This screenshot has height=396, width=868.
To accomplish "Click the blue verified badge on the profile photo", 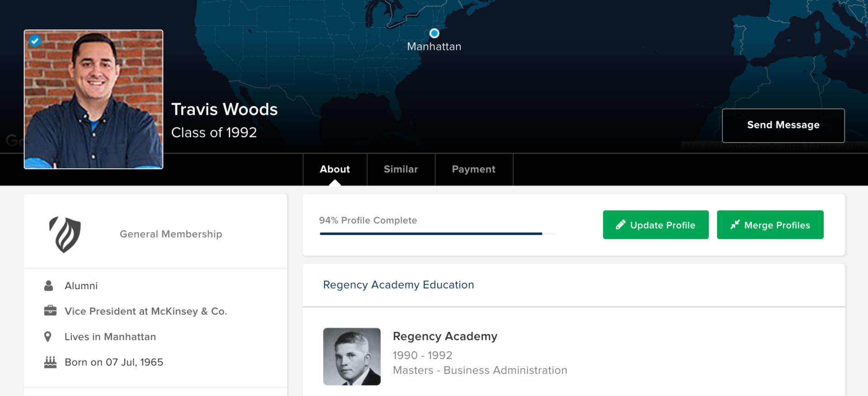I will pyautogui.click(x=35, y=41).
